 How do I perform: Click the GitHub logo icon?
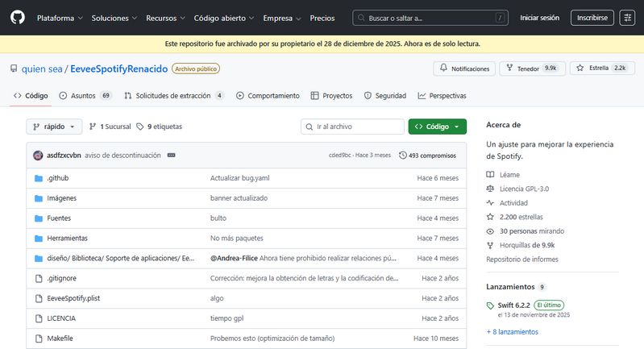[18, 17]
